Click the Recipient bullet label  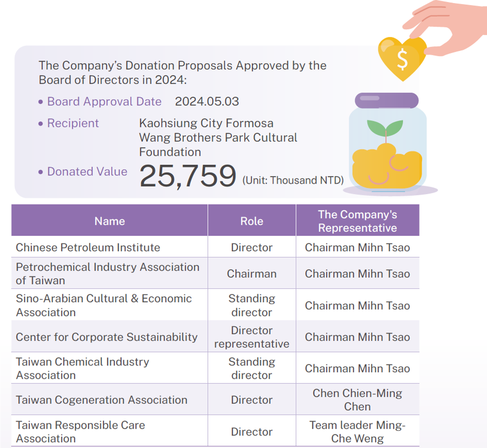[73, 123]
